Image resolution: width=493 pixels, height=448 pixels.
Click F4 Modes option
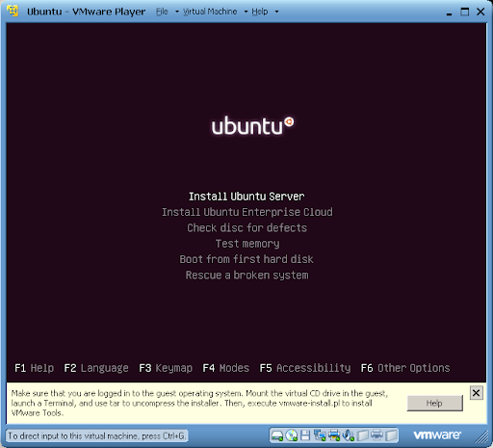pyautogui.click(x=226, y=368)
